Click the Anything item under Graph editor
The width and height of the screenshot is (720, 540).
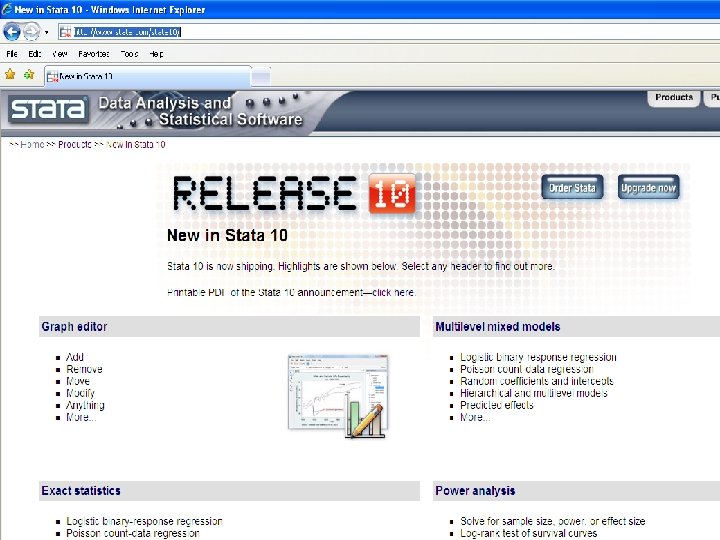(x=85, y=405)
